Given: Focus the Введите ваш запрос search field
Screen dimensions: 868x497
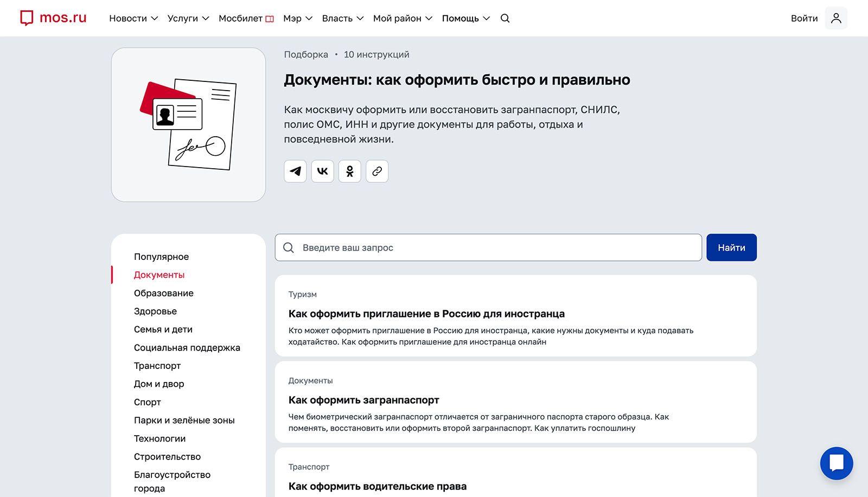Looking at the screenshot, I should pyautogui.click(x=488, y=247).
